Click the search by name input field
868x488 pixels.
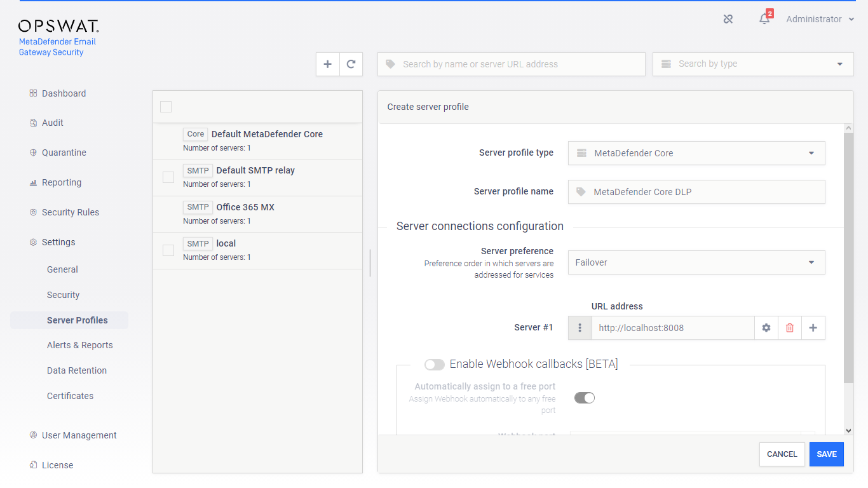point(512,64)
